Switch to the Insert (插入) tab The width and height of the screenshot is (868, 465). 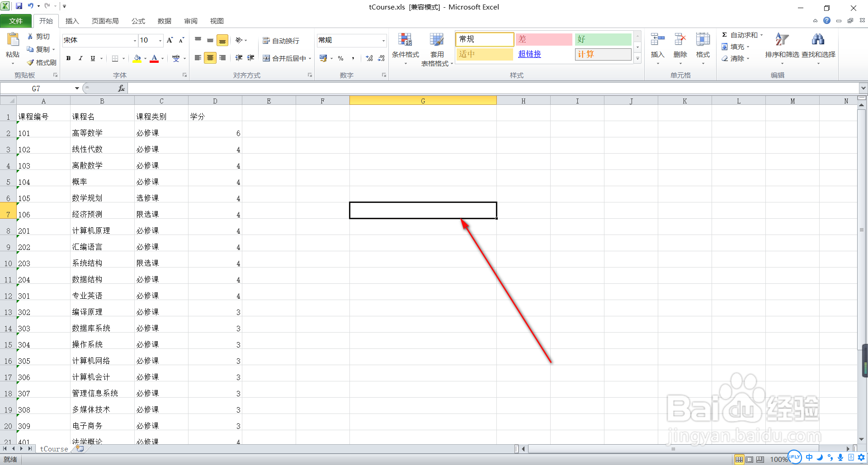click(x=72, y=21)
